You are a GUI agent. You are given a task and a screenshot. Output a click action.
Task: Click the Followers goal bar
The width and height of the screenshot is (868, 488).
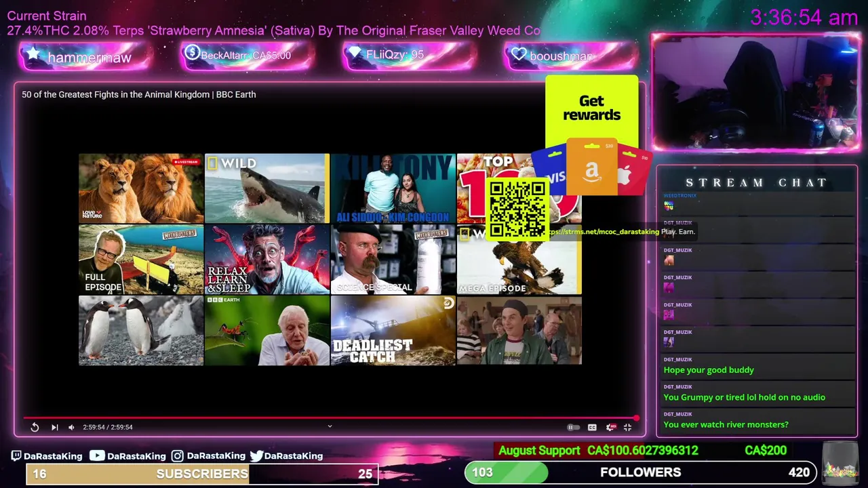[641, 472]
